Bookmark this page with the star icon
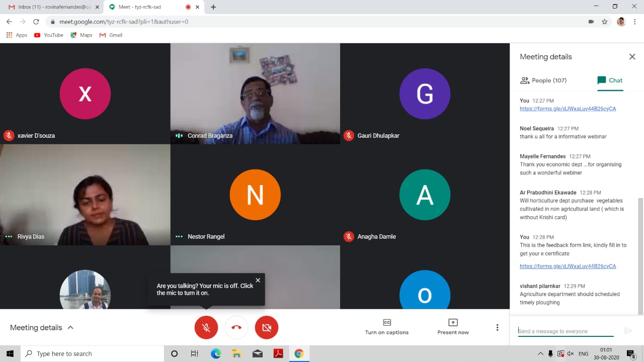Image resolution: width=644 pixels, height=362 pixels. click(x=605, y=22)
